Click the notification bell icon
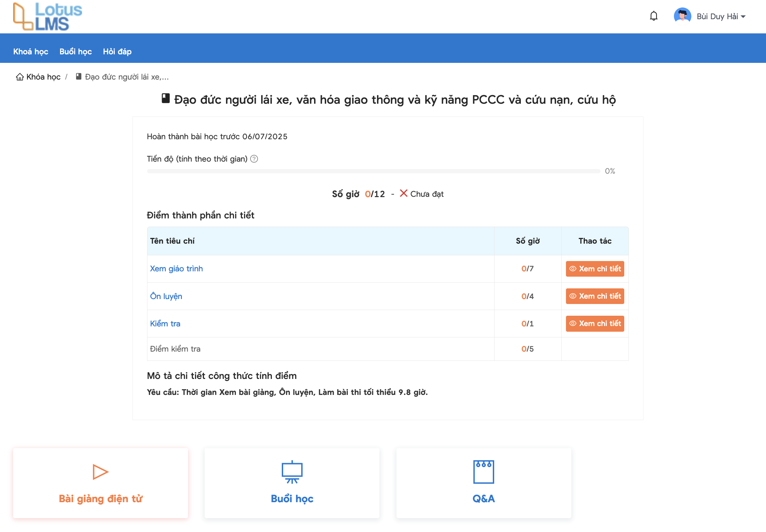Image resolution: width=766 pixels, height=532 pixels. [x=653, y=16]
